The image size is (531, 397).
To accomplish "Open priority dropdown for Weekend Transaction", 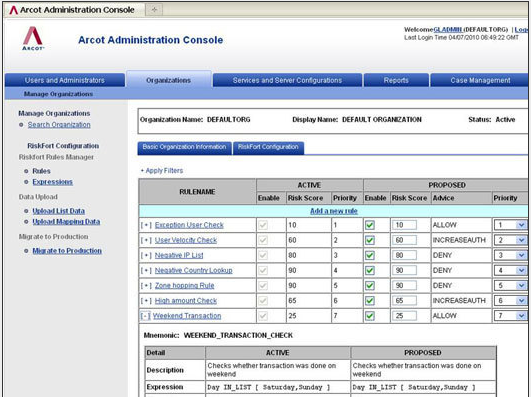I will (x=510, y=316).
